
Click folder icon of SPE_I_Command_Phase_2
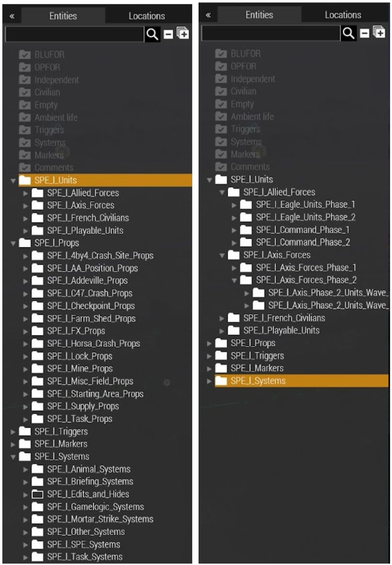pyautogui.click(x=246, y=243)
